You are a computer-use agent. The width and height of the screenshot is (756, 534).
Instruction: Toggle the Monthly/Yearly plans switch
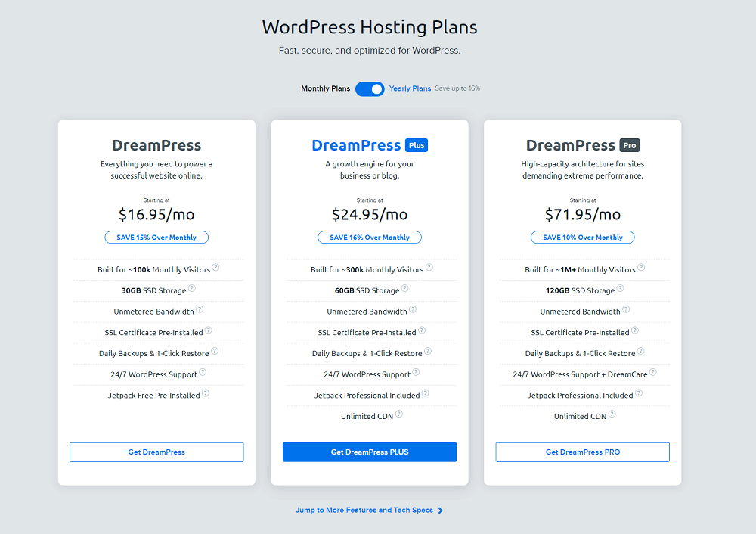tap(370, 88)
